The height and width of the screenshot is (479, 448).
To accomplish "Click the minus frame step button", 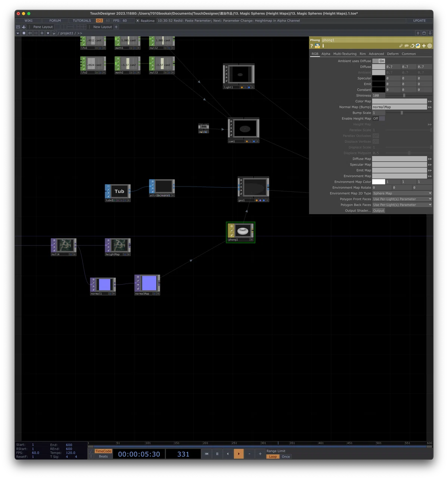I will click(x=249, y=454).
